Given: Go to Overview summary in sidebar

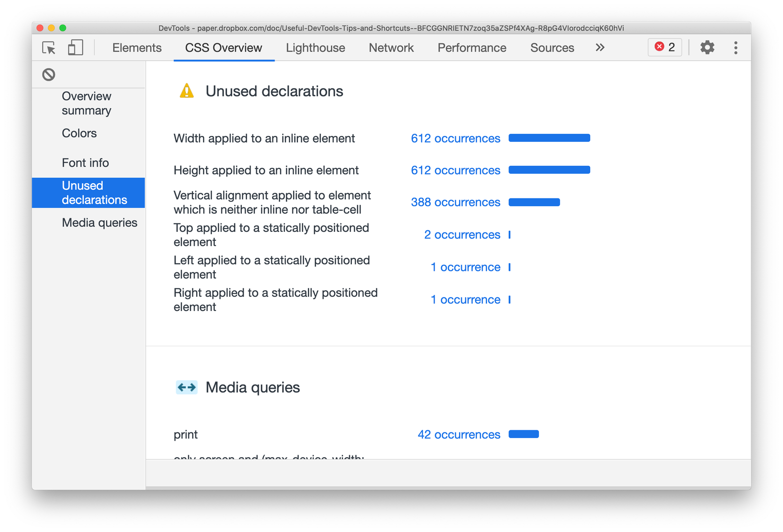Looking at the screenshot, I should (x=87, y=103).
